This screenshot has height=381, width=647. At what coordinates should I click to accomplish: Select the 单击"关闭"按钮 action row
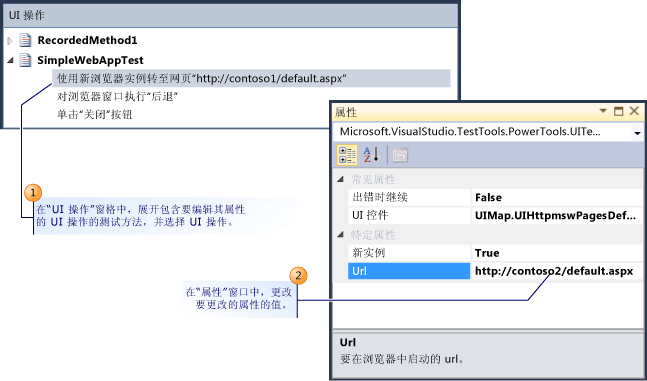tap(94, 114)
